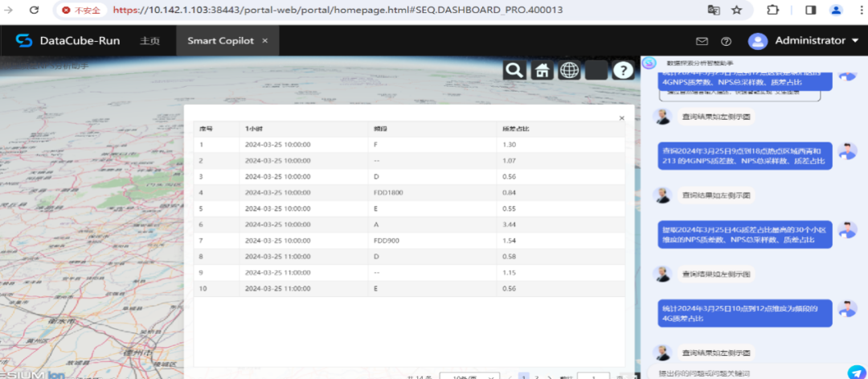Bookmark this page with star icon

736,10
